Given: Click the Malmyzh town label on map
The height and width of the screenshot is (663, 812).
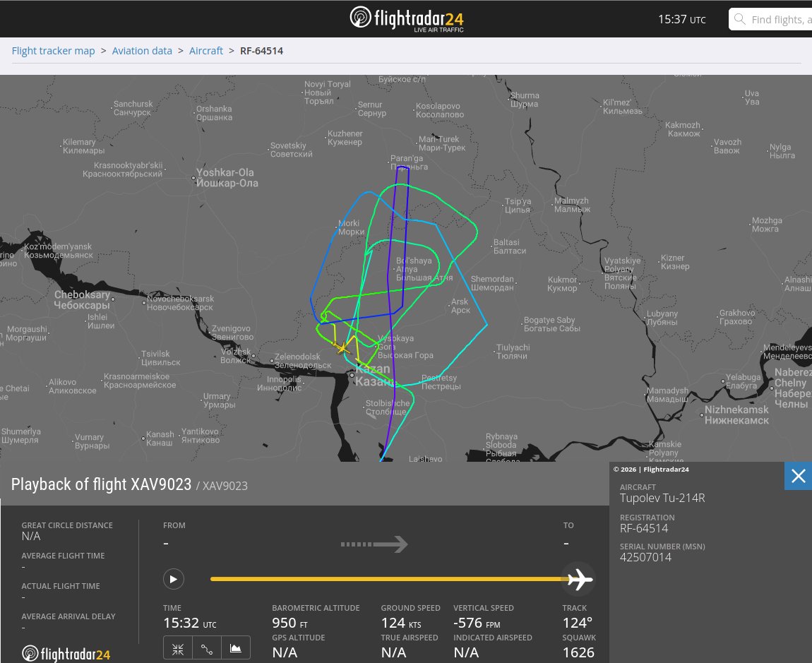Looking at the screenshot, I should coord(572,205).
